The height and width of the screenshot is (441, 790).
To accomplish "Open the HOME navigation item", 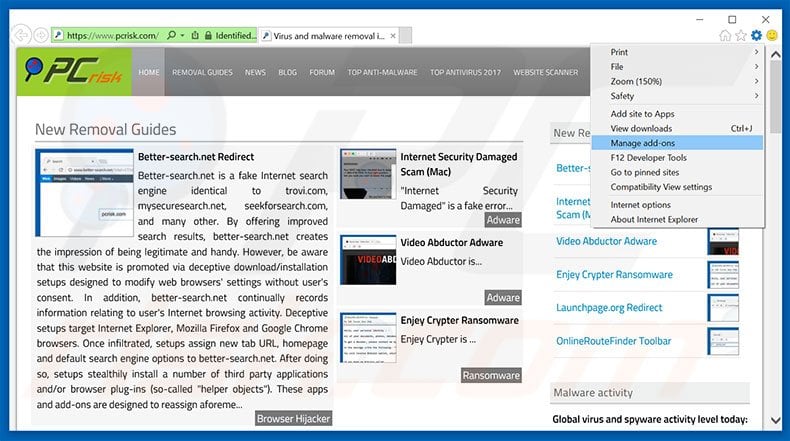I will pos(149,72).
